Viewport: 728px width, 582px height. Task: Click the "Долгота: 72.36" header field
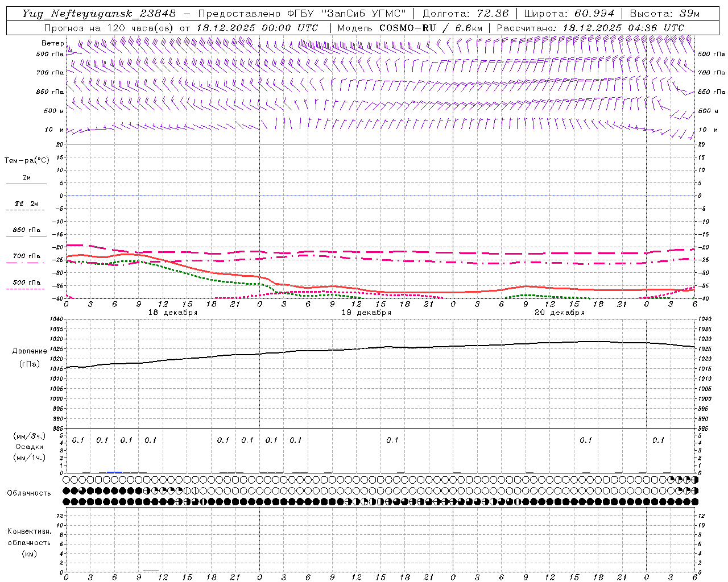coord(465,14)
